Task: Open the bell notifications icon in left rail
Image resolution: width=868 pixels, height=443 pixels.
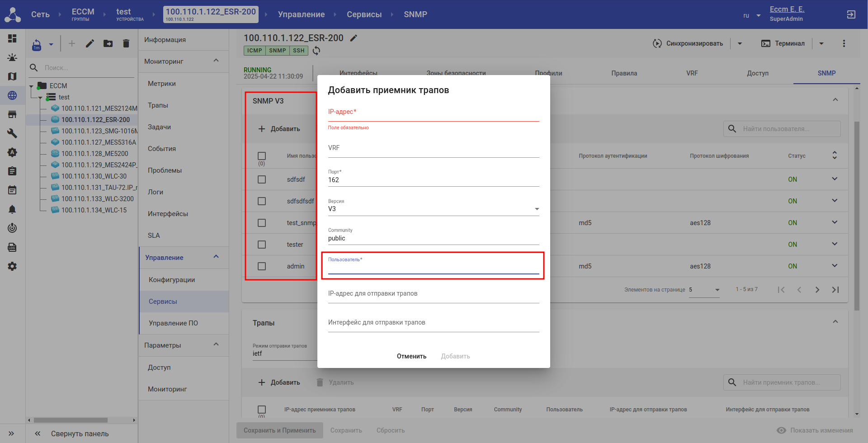Action: click(12, 209)
